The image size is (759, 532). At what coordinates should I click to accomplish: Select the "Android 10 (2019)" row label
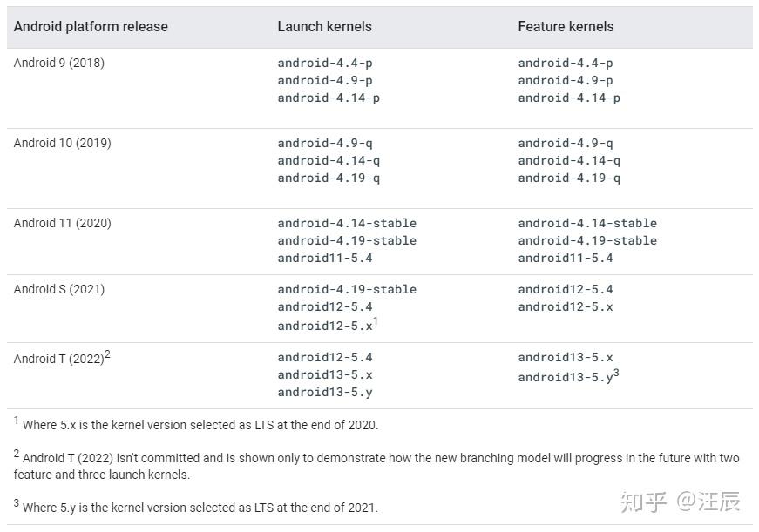(x=63, y=143)
